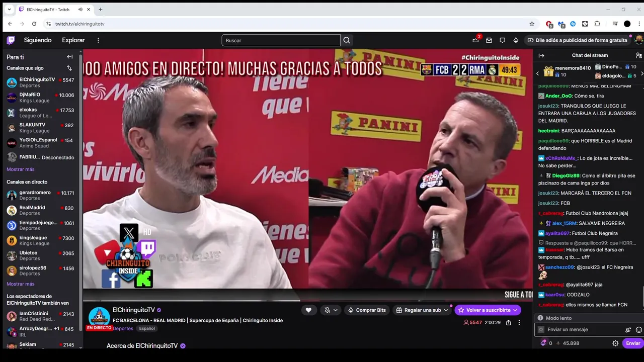
Task: Mute tab audio speaker icon
Action: tap(81, 10)
